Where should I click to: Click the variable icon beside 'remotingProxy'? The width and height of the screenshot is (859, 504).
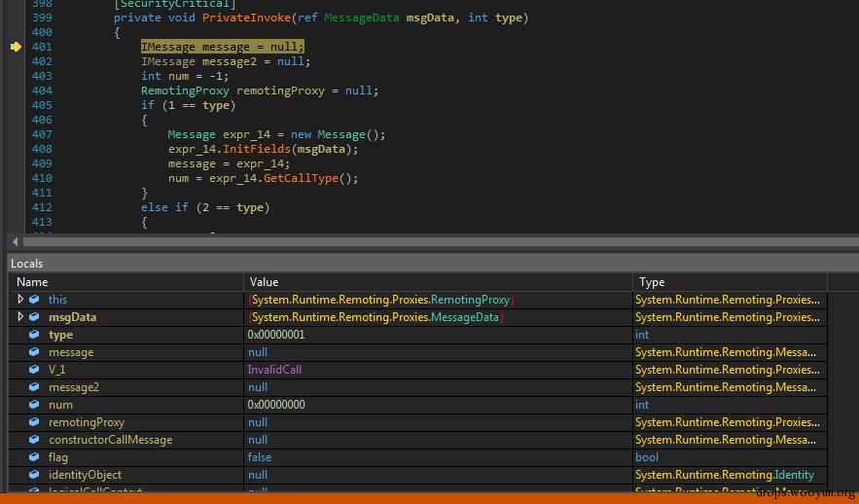click(34, 422)
